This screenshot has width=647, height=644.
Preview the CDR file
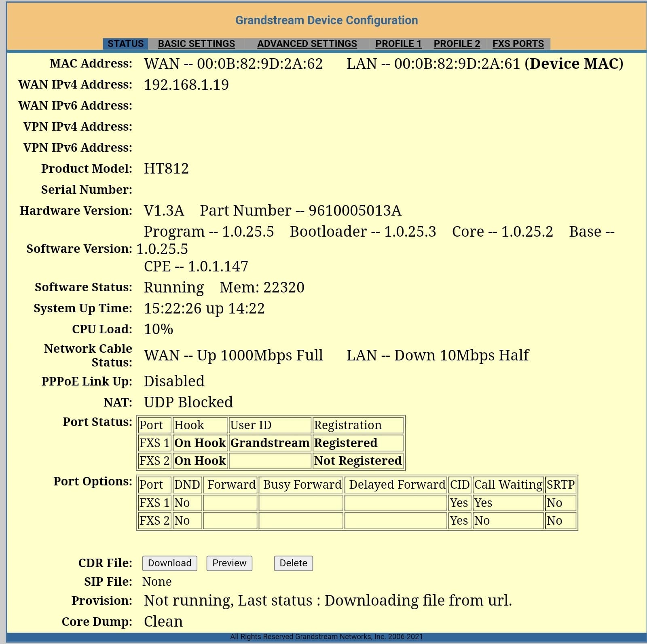(x=229, y=563)
